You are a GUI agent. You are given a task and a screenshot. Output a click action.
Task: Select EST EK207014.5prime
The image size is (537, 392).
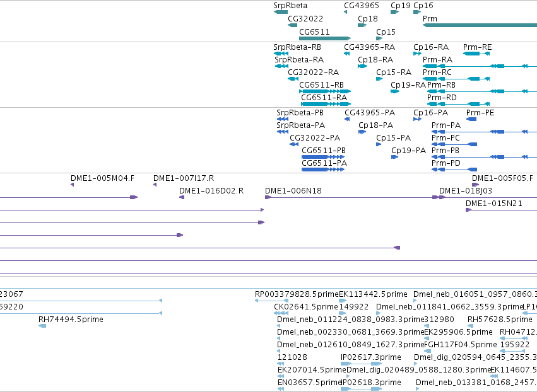pos(280,376)
